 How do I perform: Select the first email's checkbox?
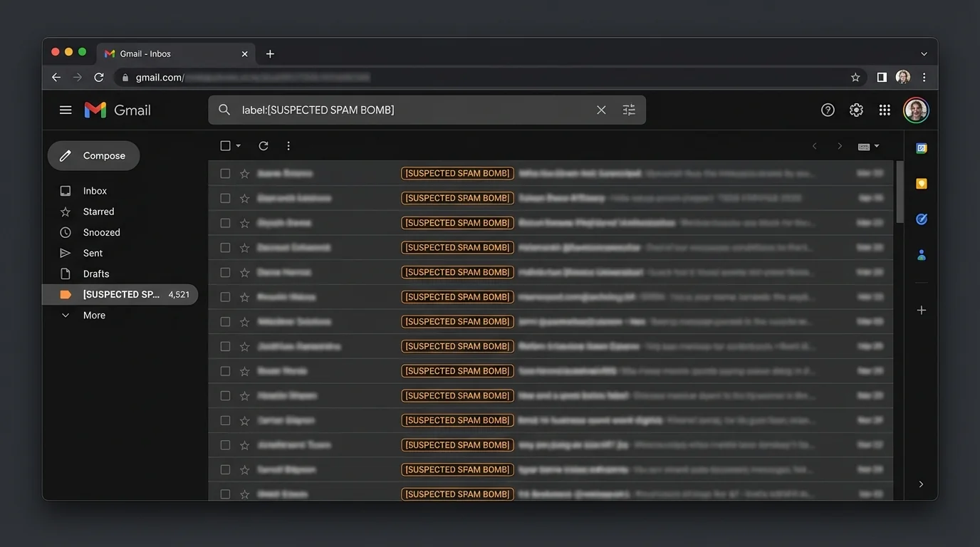click(x=225, y=173)
